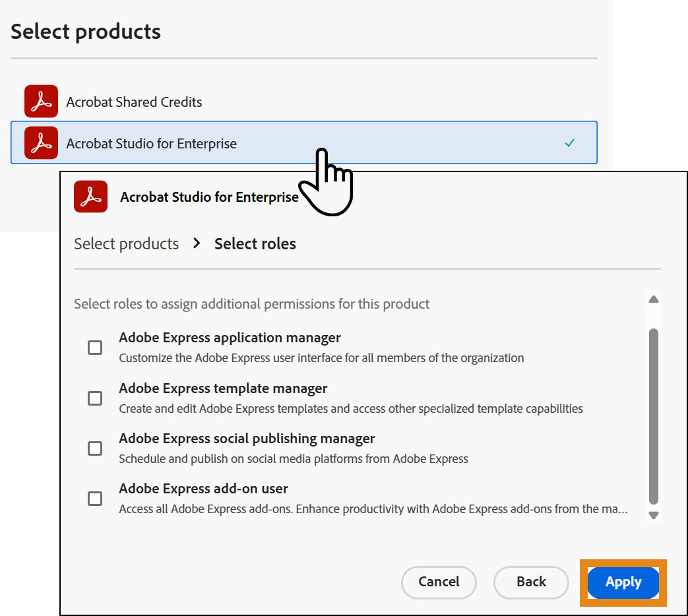
Task: Click the roles list scrollbar thumb
Action: (x=653, y=416)
